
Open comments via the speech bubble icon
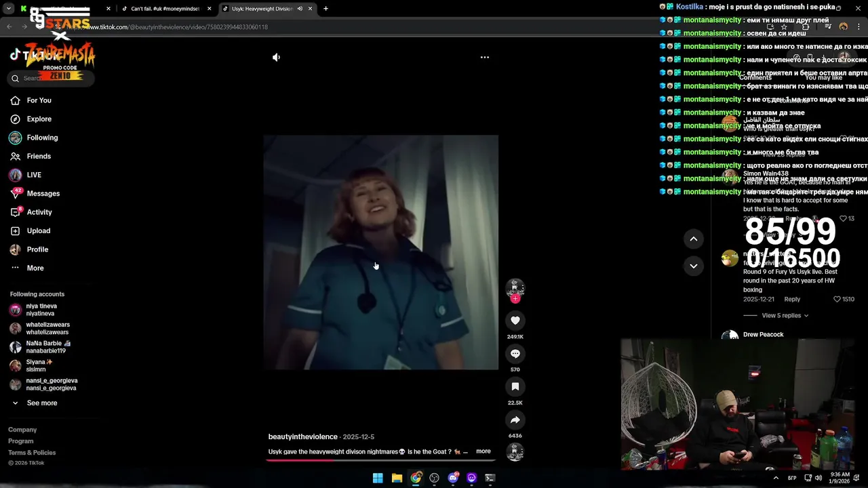click(515, 354)
